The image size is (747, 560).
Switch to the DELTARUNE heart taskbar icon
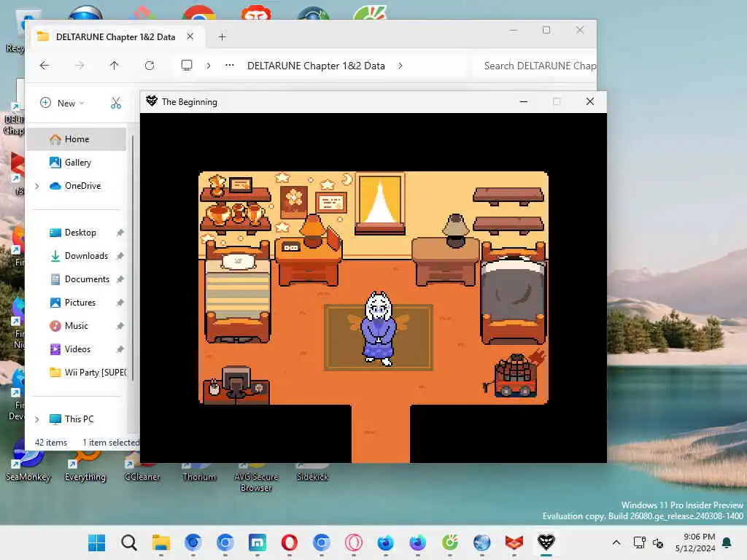point(546,542)
